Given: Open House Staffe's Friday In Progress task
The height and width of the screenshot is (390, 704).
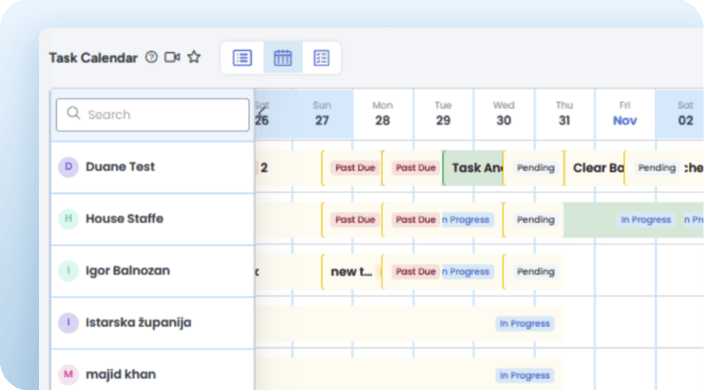Looking at the screenshot, I should point(646,220).
